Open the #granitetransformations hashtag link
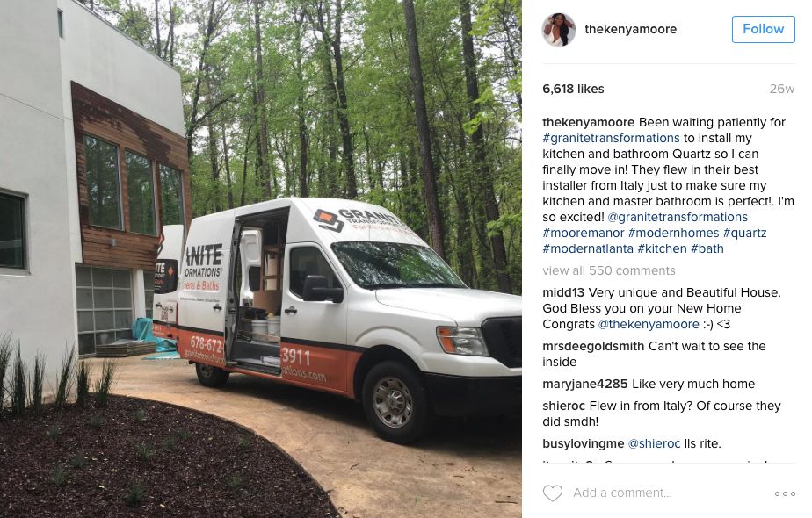Screen dimensions: 812x518 tap(611, 138)
